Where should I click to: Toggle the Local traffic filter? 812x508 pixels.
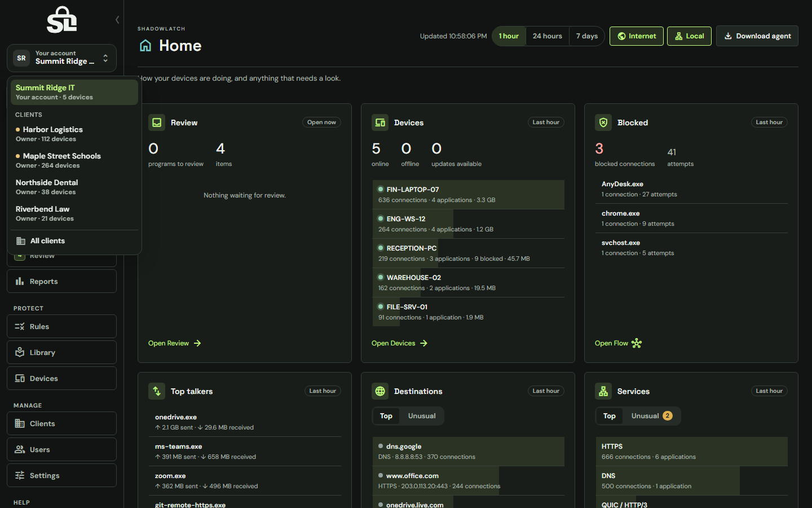pos(689,36)
